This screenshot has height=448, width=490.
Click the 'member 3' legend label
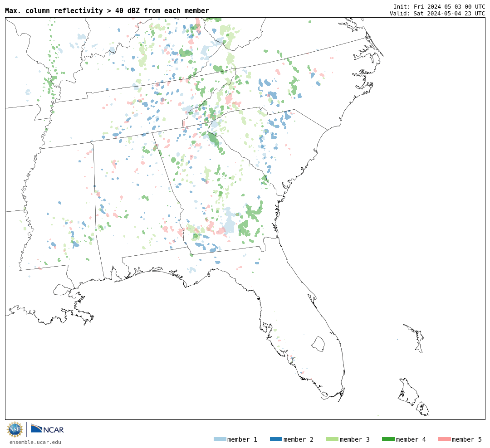[x=355, y=439]
